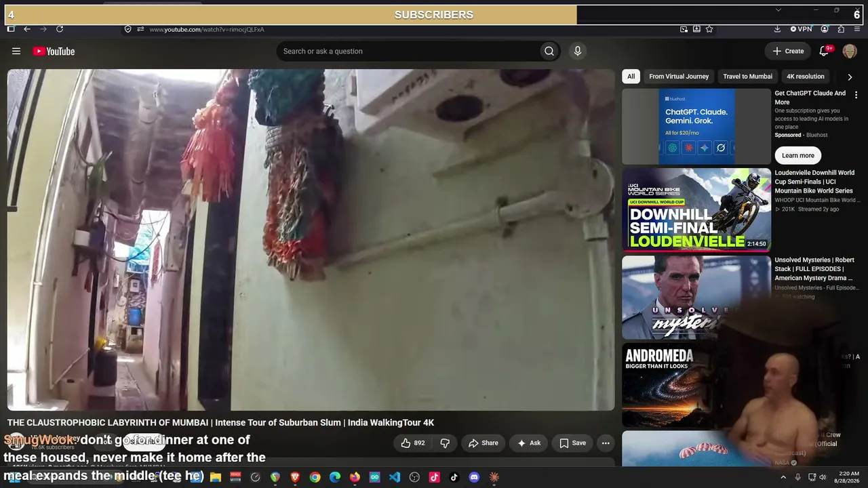Click the Create button
This screenshot has width=868, height=488.
788,51
